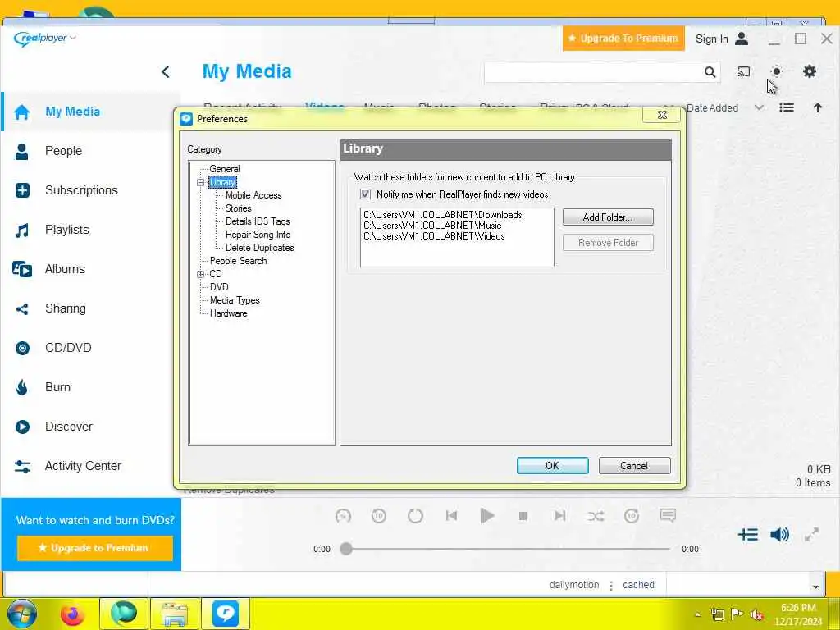Click the Stop playback button
The width and height of the screenshot is (840, 630).
pos(523,516)
